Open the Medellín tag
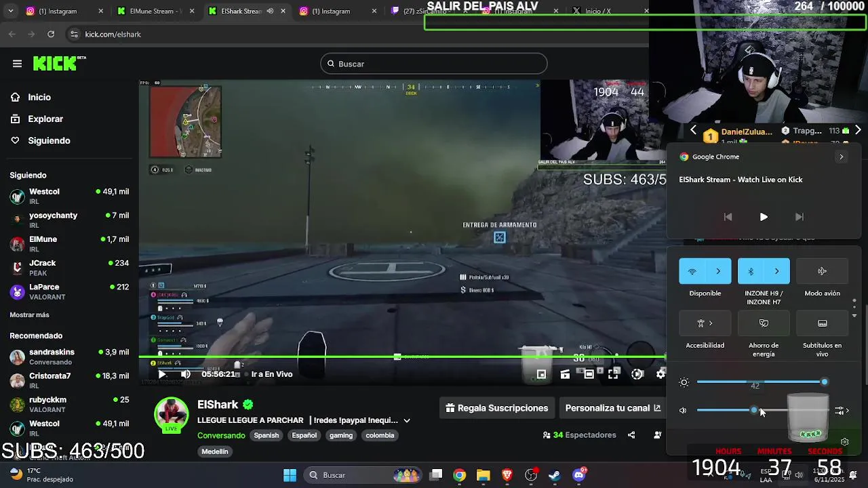Image resolution: width=868 pixels, height=488 pixels. pos(215,451)
